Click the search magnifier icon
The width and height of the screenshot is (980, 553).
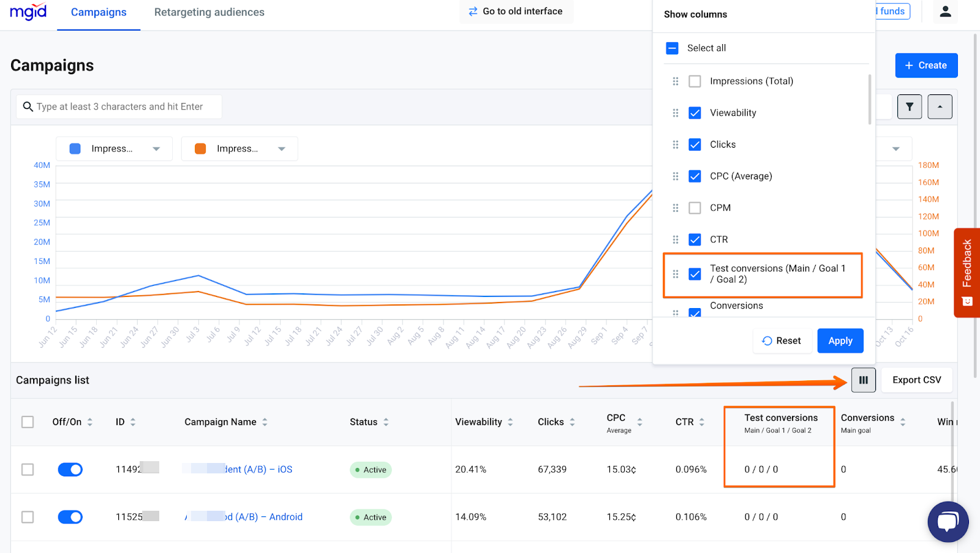[x=28, y=107]
